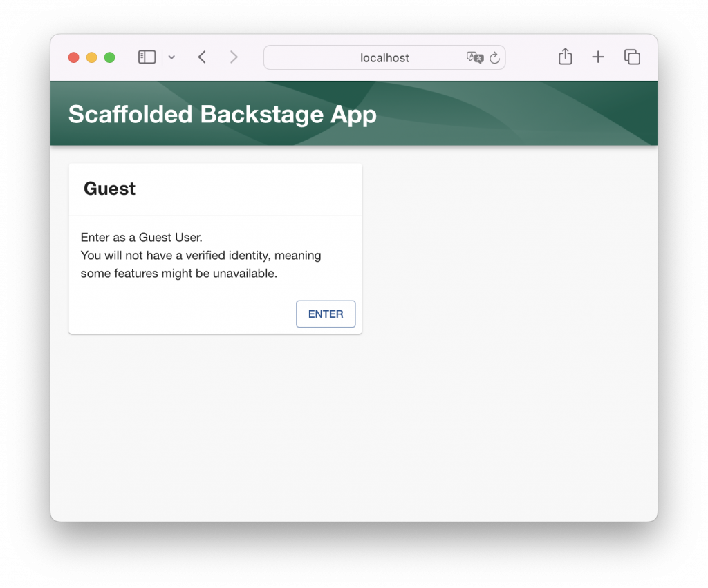This screenshot has width=708, height=588.
Task: Click the "Enter as a Guest User." text
Action: tap(141, 238)
